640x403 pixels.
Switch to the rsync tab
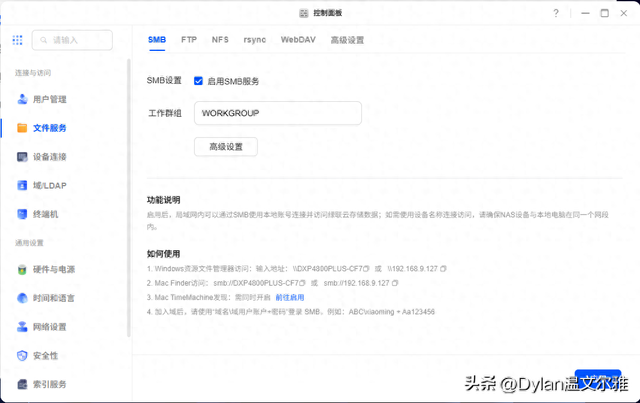255,40
